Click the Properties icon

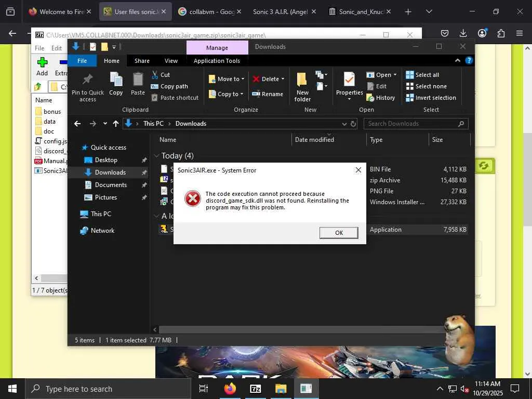(x=349, y=79)
